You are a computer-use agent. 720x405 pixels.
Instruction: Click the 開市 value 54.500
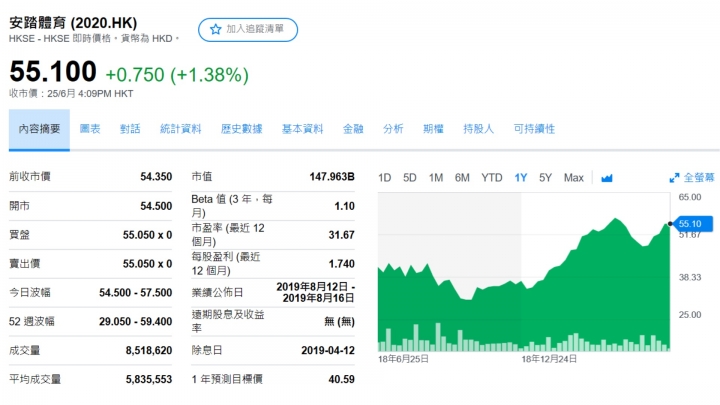[x=156, y=206]
